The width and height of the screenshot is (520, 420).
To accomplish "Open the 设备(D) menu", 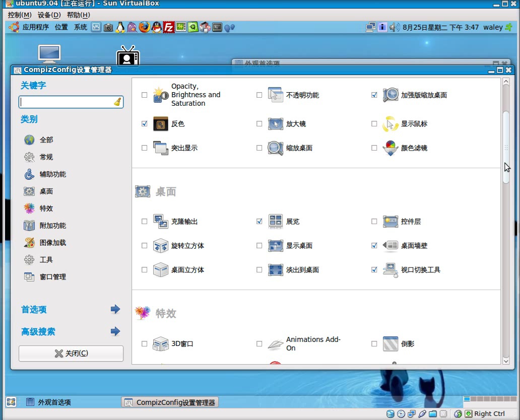I will [x=49, y=15].
